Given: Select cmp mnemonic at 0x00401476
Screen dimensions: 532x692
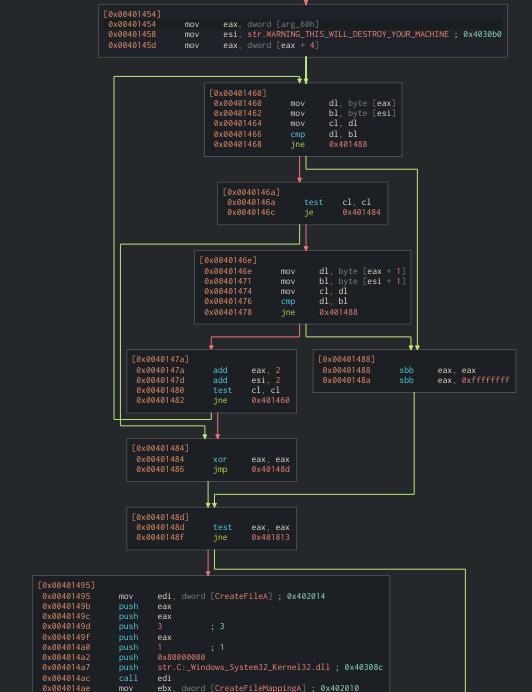Looking at the screenshot, I should pyautogui.click(x=288, y=302).
